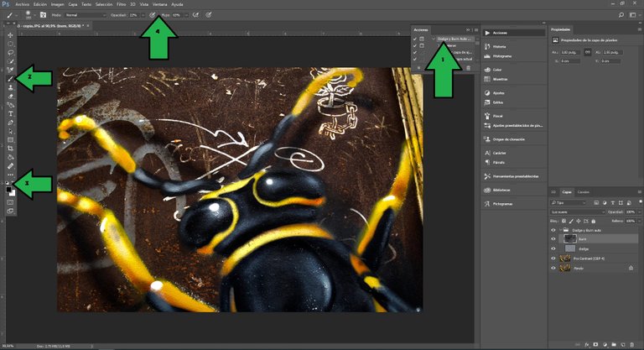The image size is (644, 350).
Task: Toggle the layer filter switch in Capas
Action: pos(641,202)
